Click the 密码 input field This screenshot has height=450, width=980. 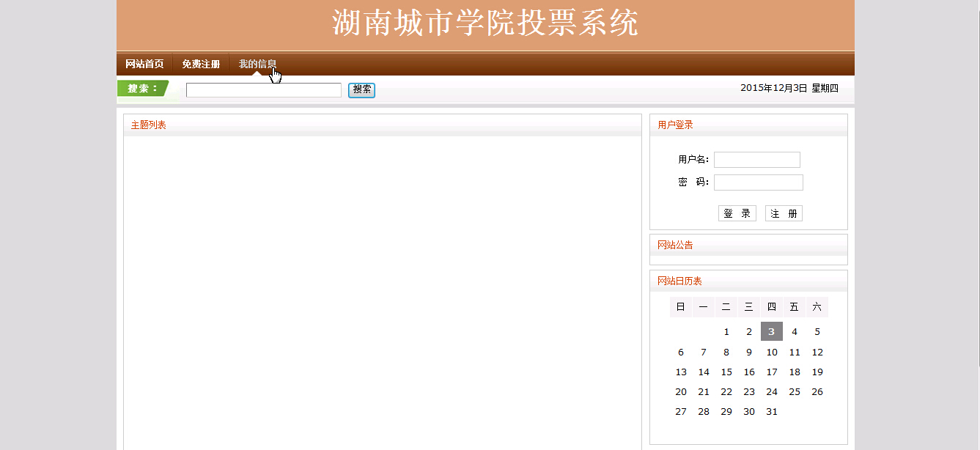coord(759,182)
